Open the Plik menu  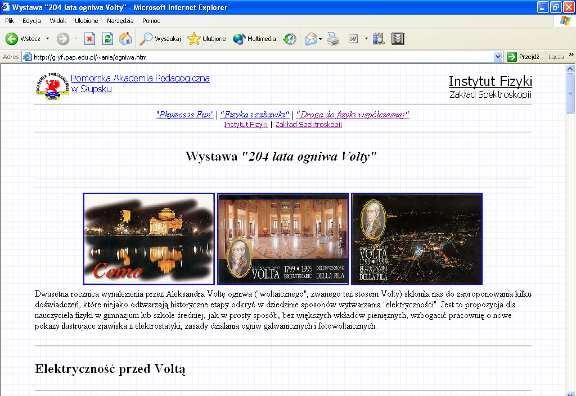coord(10,21)
